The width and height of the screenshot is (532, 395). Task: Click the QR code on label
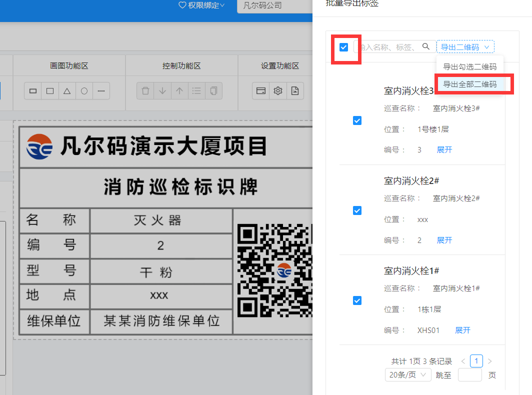[x=274, y=270]
